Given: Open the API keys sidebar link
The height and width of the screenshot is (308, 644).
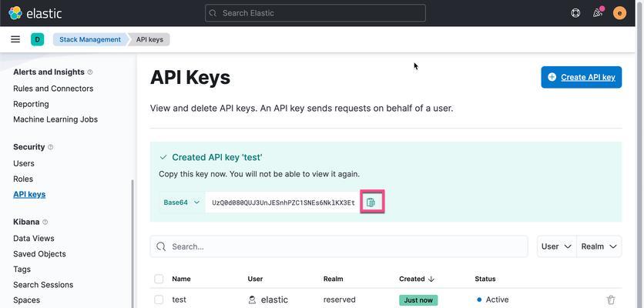Looking at the screenshot, I should pyautogui.click(x=29, y=195).
